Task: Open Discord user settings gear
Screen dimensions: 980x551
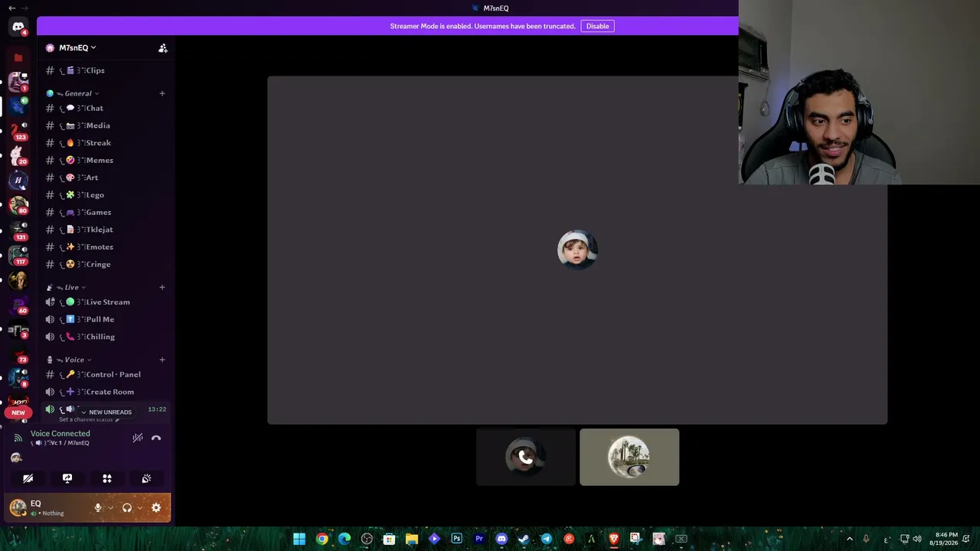Action: (156, 507)
